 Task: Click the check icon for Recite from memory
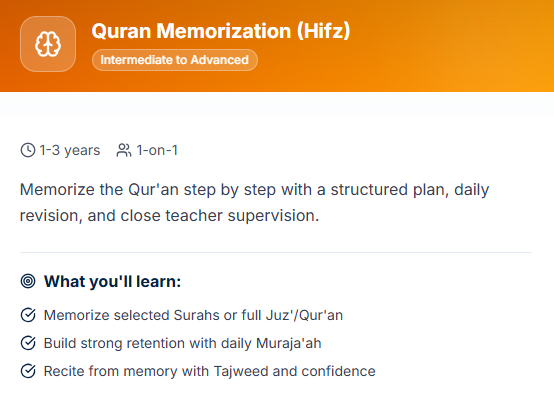tap(28, 371)
